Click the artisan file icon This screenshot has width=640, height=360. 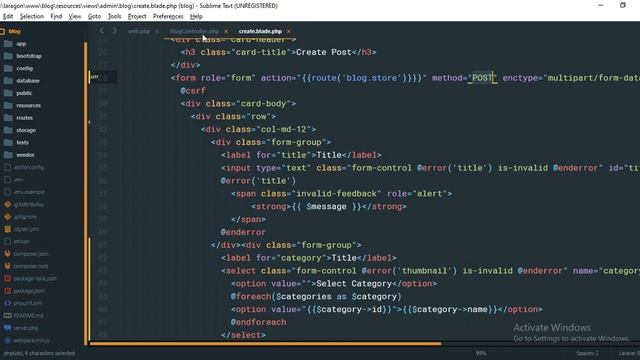[x=7, y=241]
